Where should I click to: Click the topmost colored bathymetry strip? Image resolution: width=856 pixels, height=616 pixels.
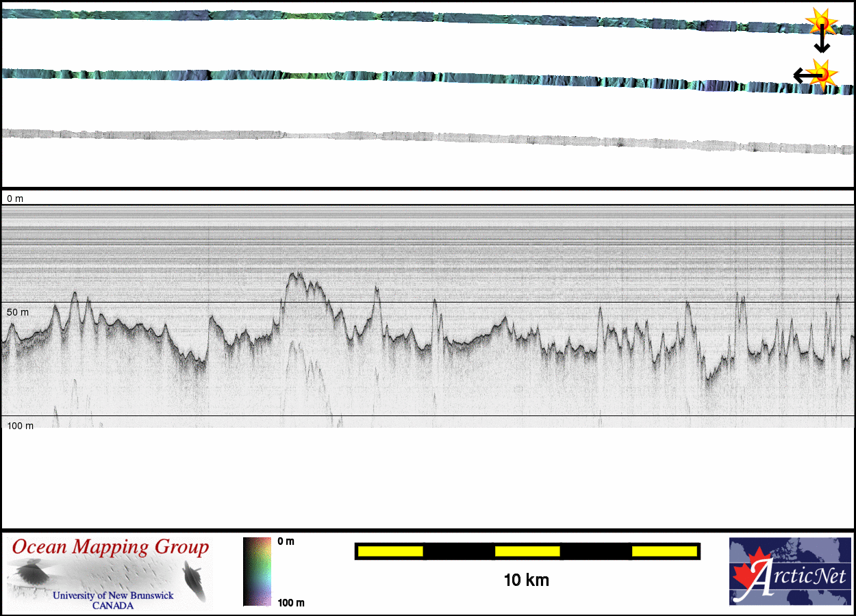click(411, 18)
